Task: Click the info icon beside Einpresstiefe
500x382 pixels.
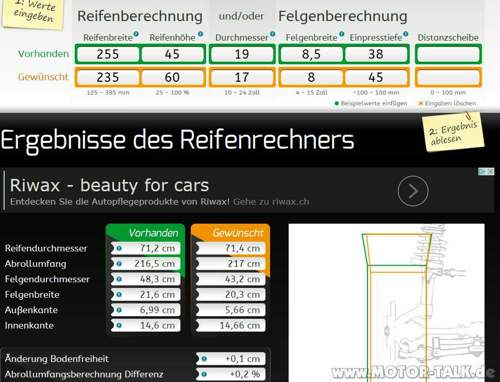Action: click(405, 34)
